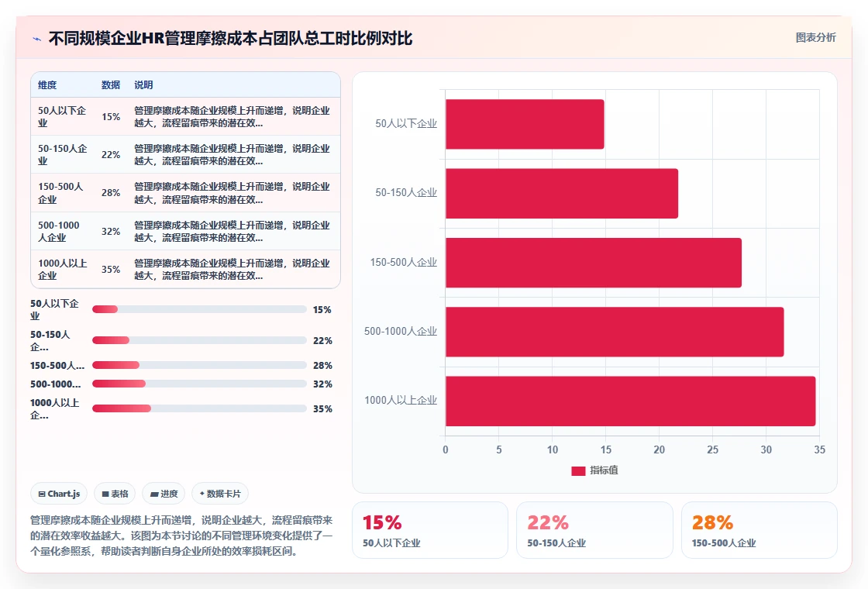Select the 进度 tag chip
868x589 pixels.
164,494
